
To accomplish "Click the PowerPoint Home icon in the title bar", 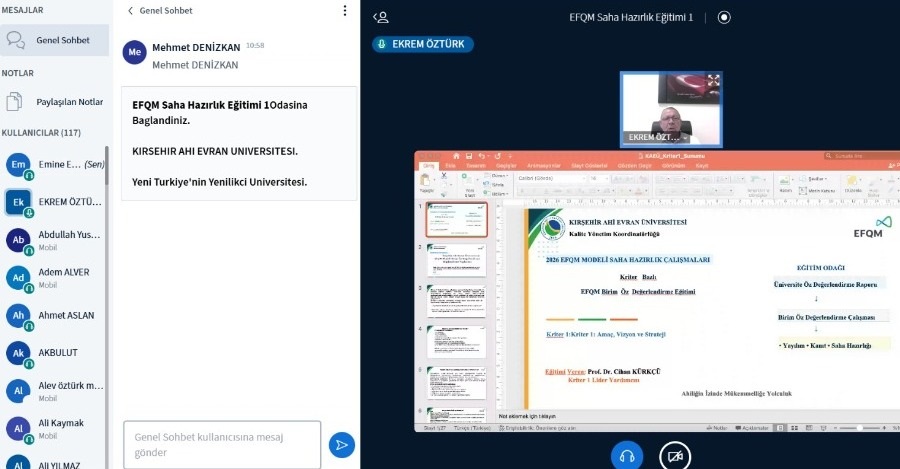I will coord(456,156).
